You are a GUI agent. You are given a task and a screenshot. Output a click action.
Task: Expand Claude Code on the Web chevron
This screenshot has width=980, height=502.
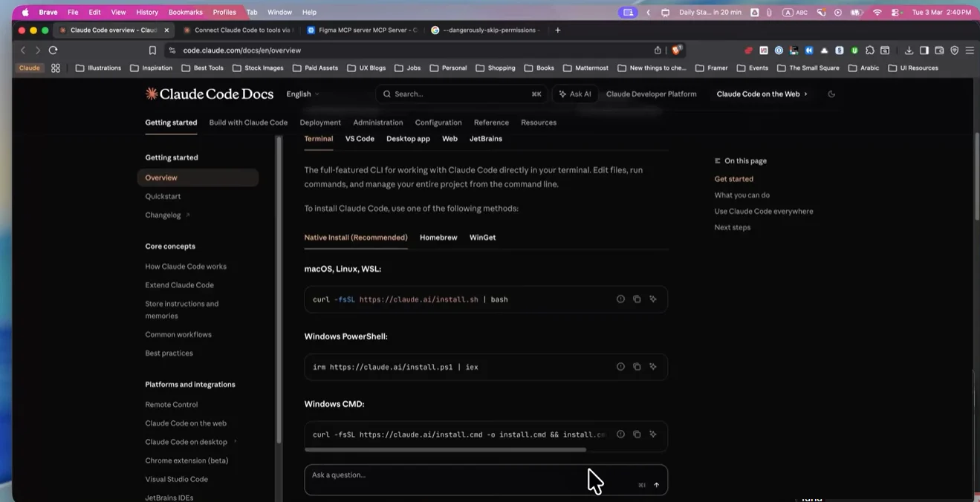click(806, 94)
